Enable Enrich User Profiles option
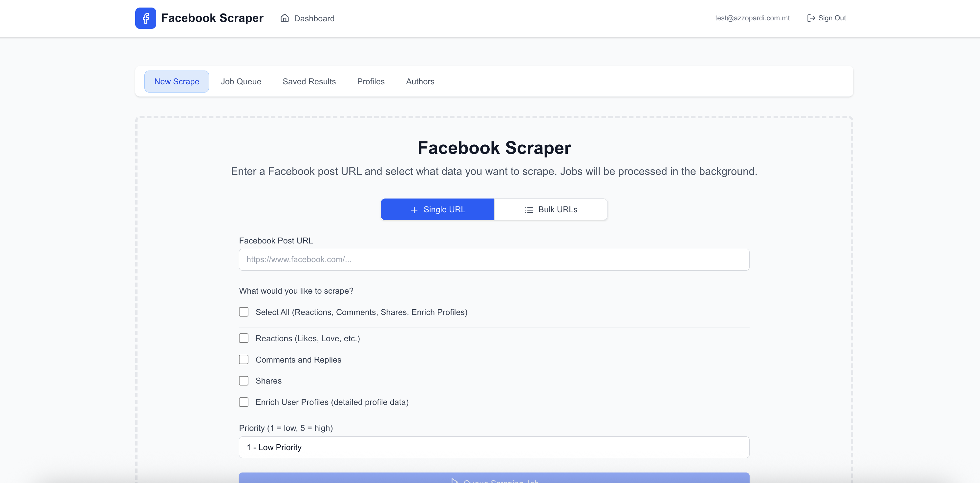This screenshot has width=980, height=483. click(244, 402)
